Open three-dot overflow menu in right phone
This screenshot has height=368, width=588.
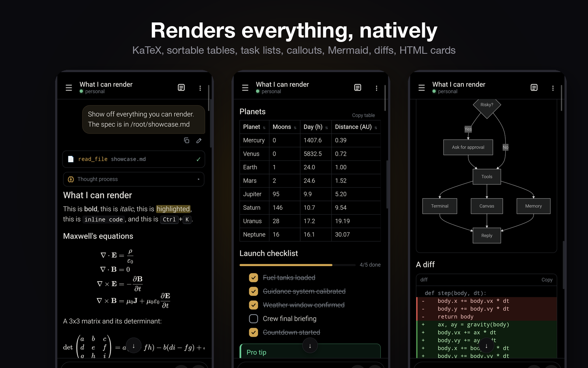click(x=553, y=88)
